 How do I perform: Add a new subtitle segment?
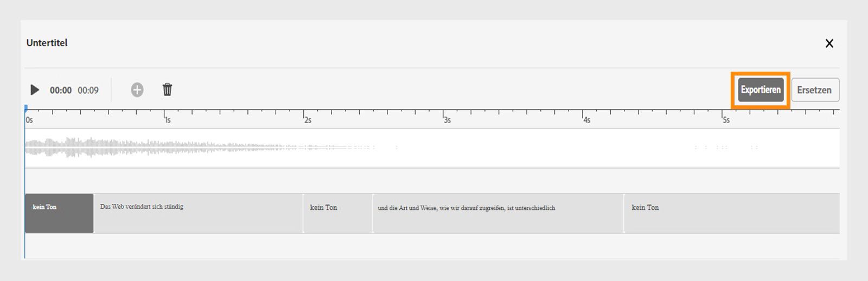137,90
